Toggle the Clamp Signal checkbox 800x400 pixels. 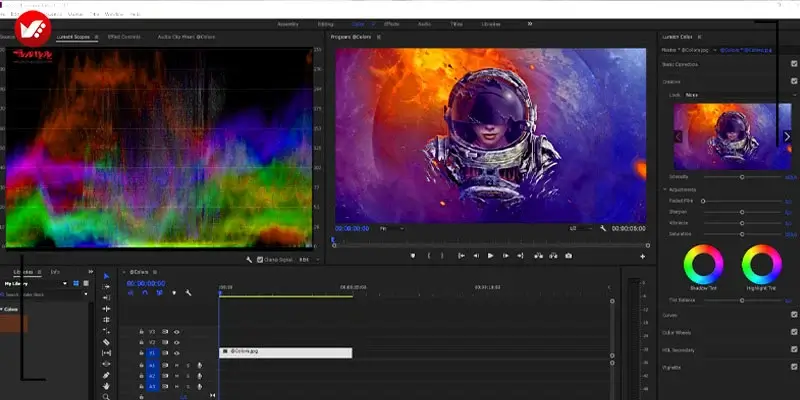(x=260, y=260)
